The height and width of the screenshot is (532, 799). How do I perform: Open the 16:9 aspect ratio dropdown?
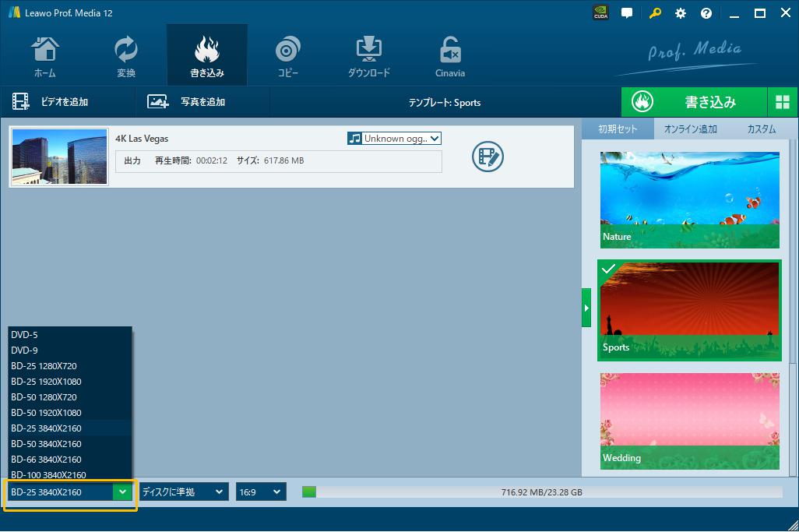[261, 492]
